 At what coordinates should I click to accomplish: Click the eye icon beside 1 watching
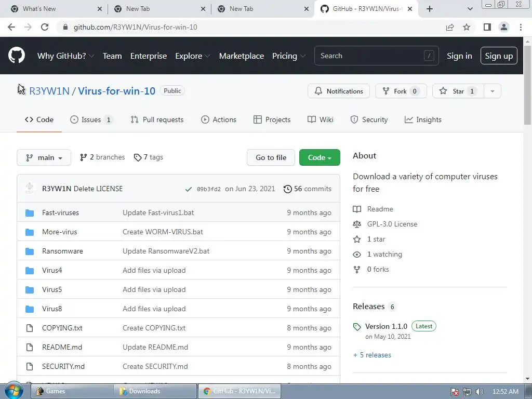(x=357, y=255)
